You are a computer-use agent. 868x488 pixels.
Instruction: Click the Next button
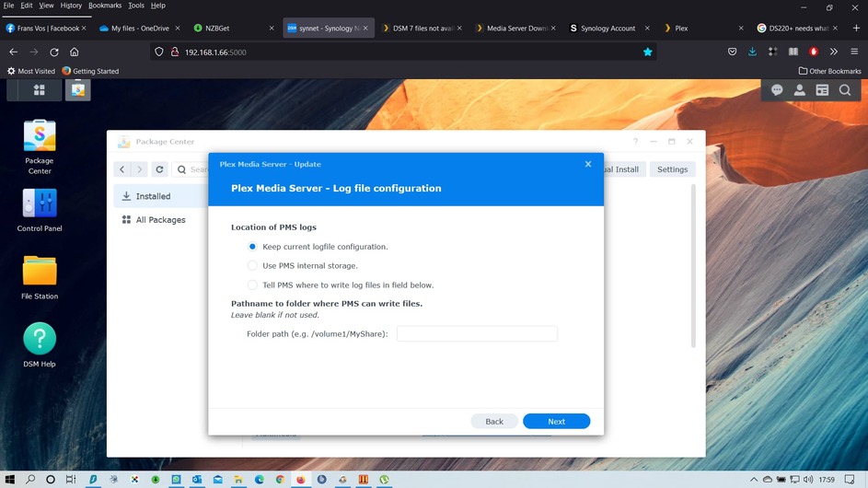(x=556, y=422)
